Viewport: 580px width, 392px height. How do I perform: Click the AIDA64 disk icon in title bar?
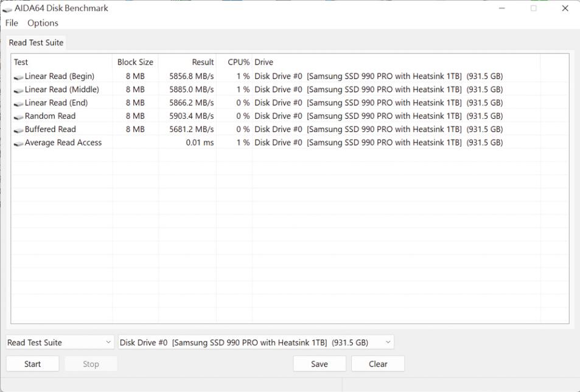[x=7, y=9]
